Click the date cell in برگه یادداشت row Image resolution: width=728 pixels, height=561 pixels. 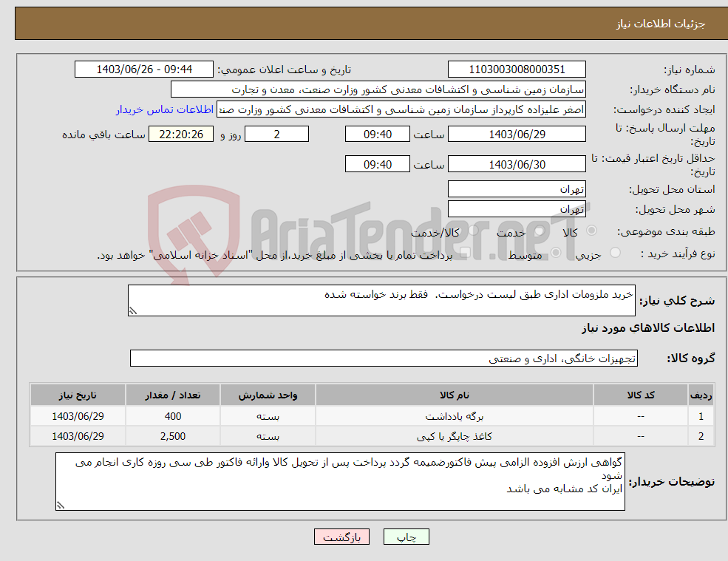(78, 416)
